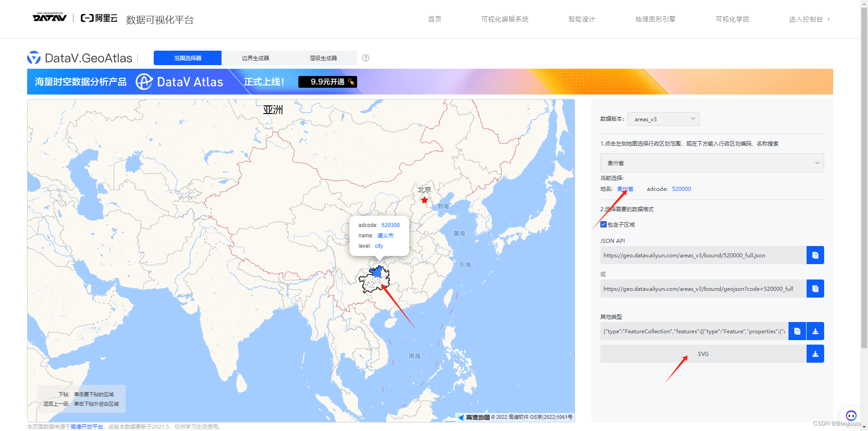Click the 渤海 sea label

[443, 206]
